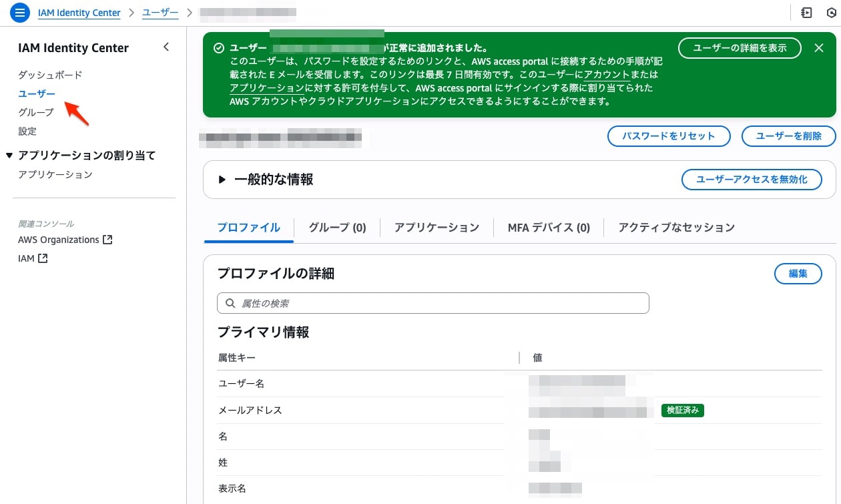The height and width of the screenshot is (504, 841).
Task: Click the external link icon beside AWS Organizations
Action: click(107, 240)
